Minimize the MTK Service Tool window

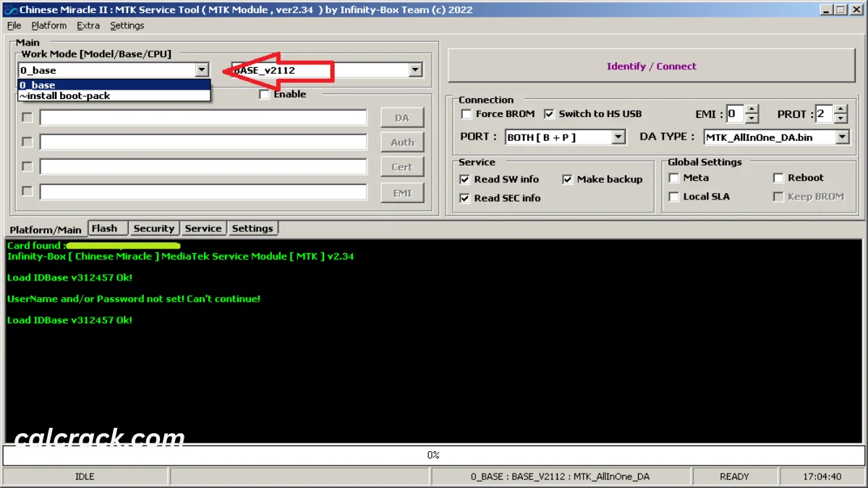pyautogui.click(x=826, y=9)
